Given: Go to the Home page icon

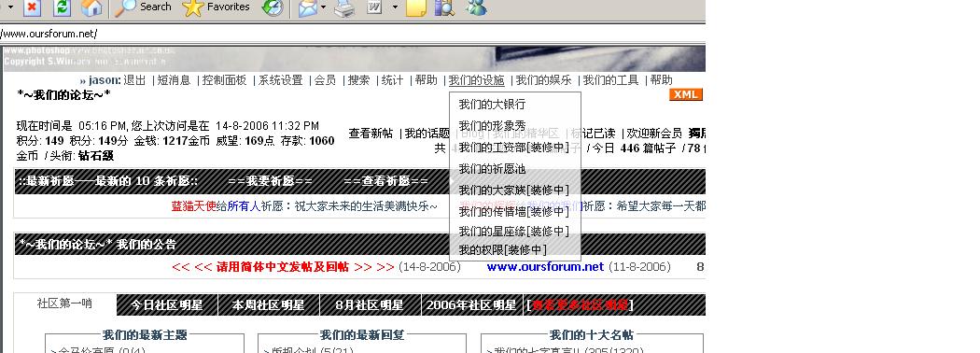Looking at the screenshot, I should click(91, 7).
